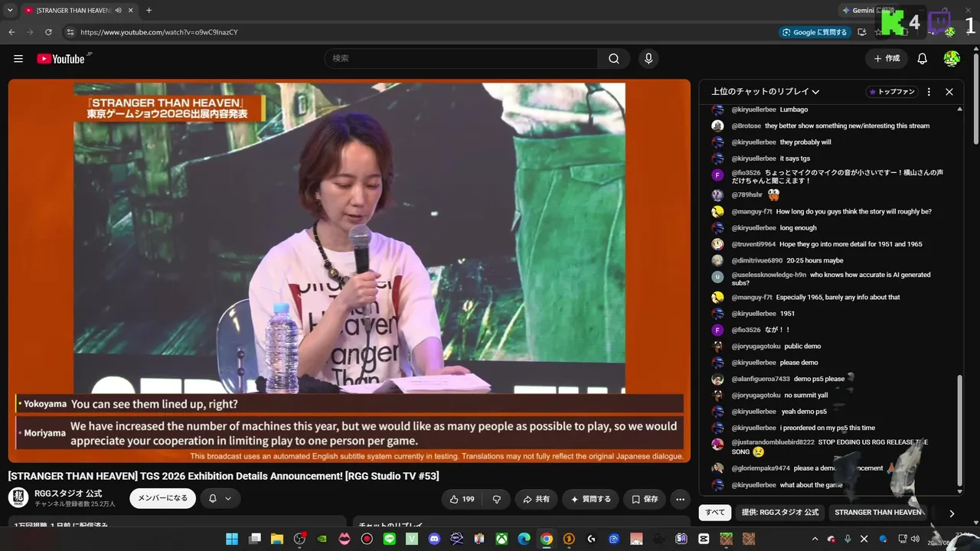Open Windows Start menu
The width and height of the screenshot is (980, 551).
[231, 539]
